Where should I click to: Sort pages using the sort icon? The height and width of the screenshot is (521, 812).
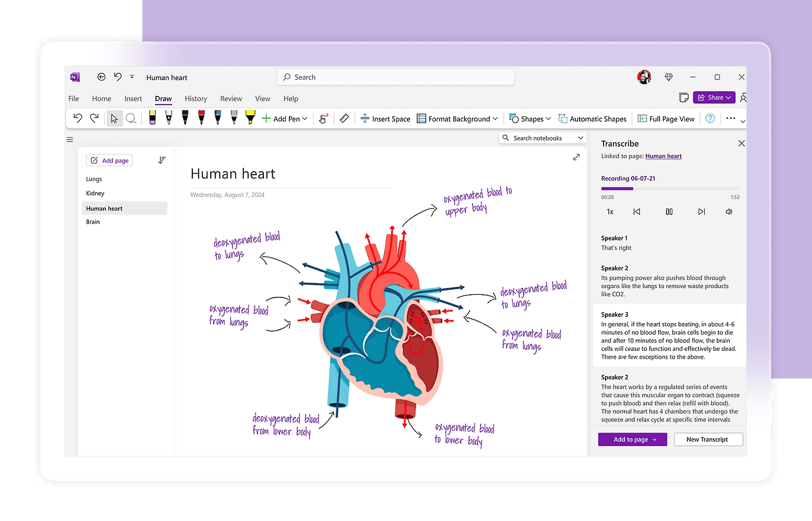(x=162, y=160)
